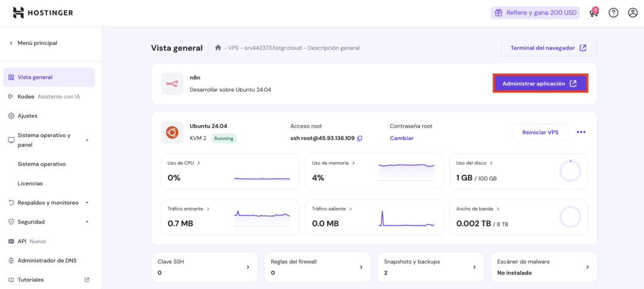Open the Snapshots y backups card
Screen dimensions: 644x289
pyautogui.click(x=430, y=267)
